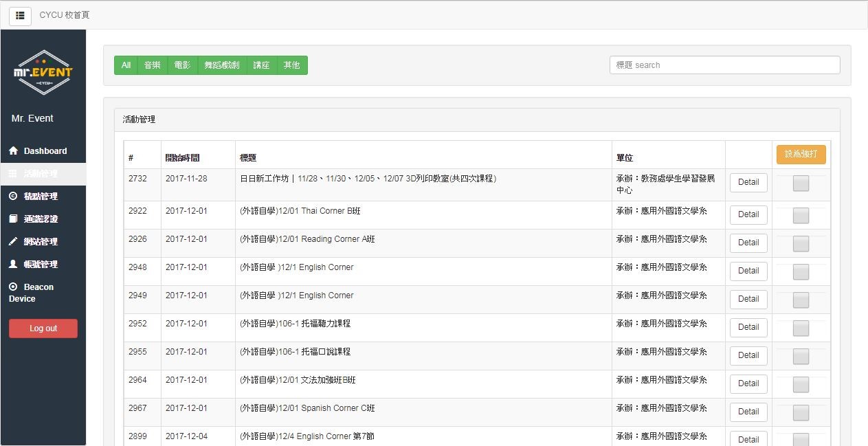
Task: Click the orange 設為強打 button
Action: click(801, 154)
